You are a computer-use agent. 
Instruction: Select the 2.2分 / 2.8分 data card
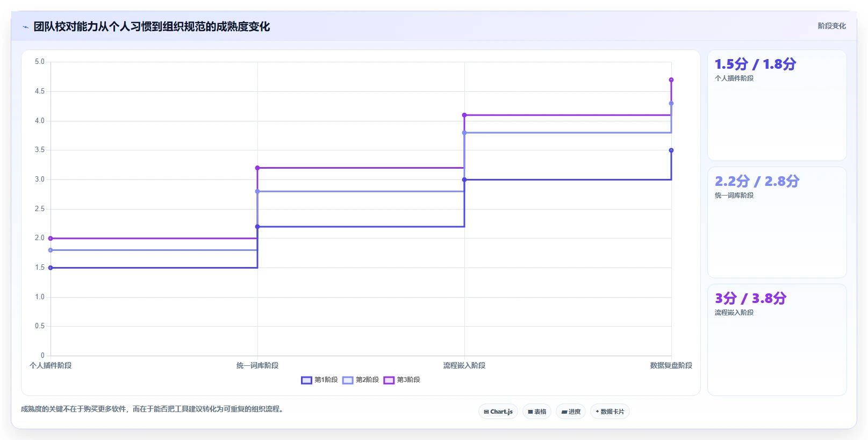(777, 222)
